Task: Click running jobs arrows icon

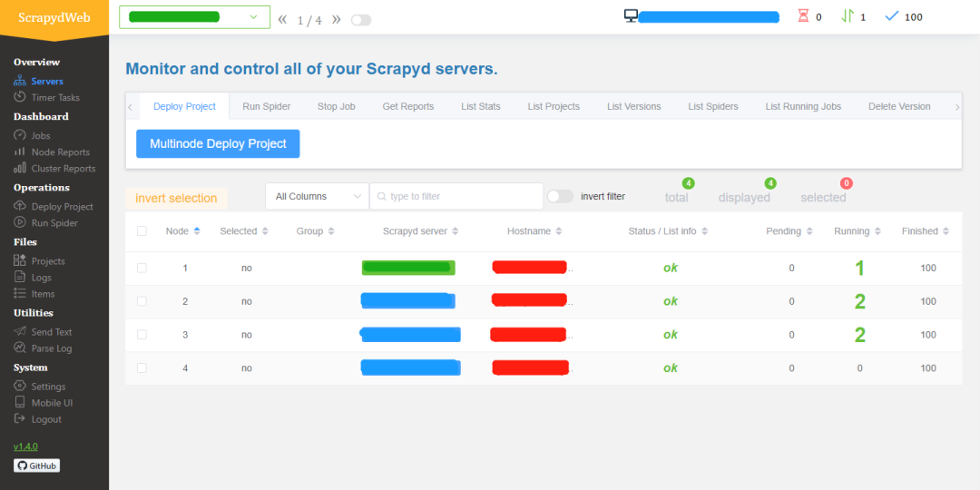Action: (848, 16)
